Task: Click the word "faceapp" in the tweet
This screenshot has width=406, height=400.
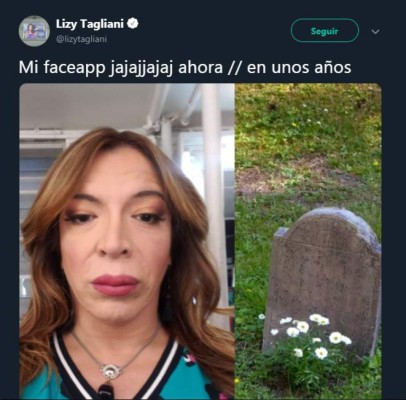Action: [x=74, y=67]
